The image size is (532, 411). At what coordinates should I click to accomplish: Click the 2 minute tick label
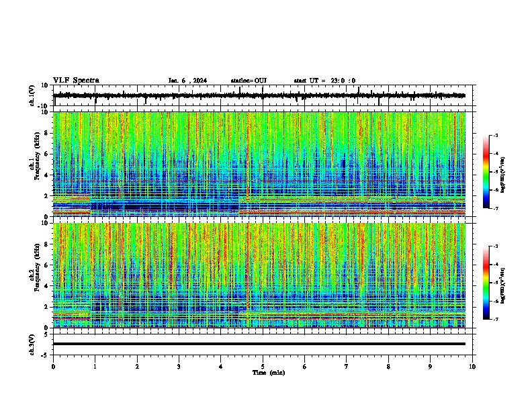pyautogui.click(x=137, y=367)
